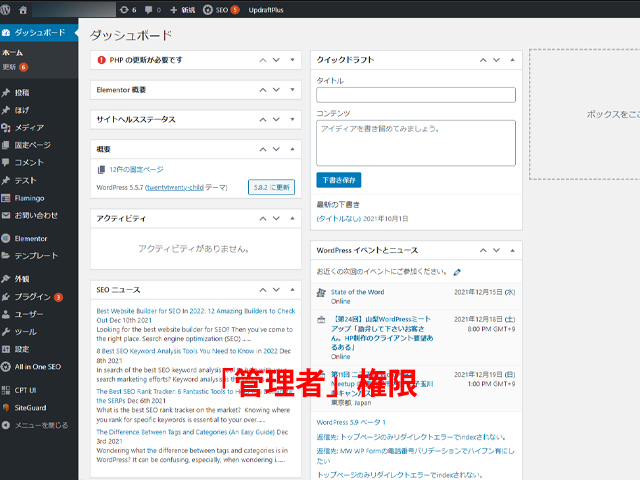Open the コメント sidebar icon

[6, 162]
